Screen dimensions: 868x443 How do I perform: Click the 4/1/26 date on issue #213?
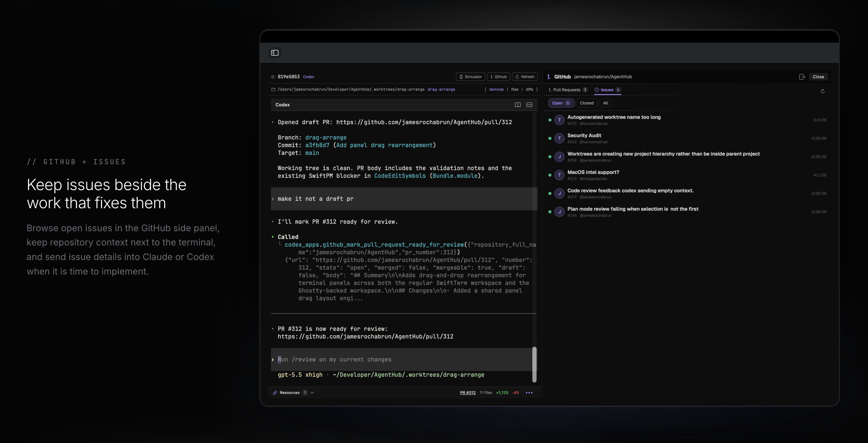820,175
